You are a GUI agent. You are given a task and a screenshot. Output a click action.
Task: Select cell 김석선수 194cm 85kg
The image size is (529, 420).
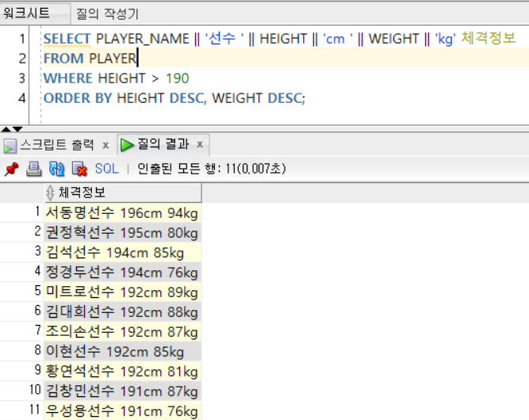pyautogui.click(x=123, y=253)
